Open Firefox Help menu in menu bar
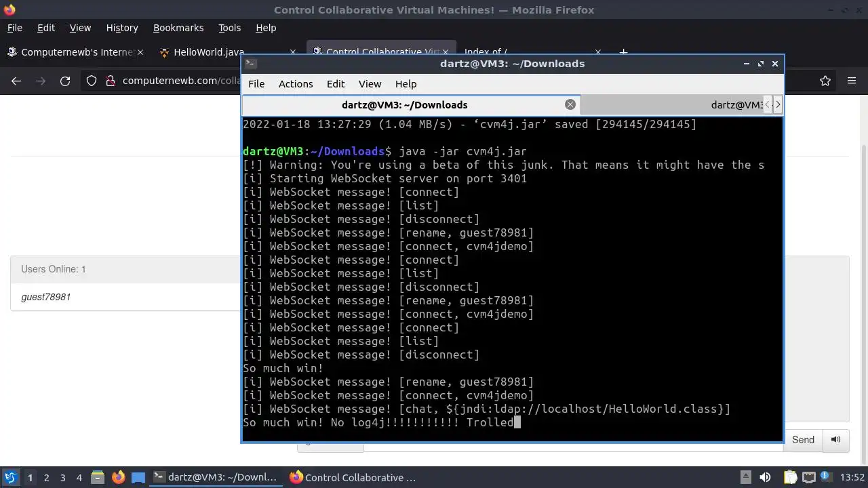The image size is (868, 488). pyautogui.click(x=266, y=28)
